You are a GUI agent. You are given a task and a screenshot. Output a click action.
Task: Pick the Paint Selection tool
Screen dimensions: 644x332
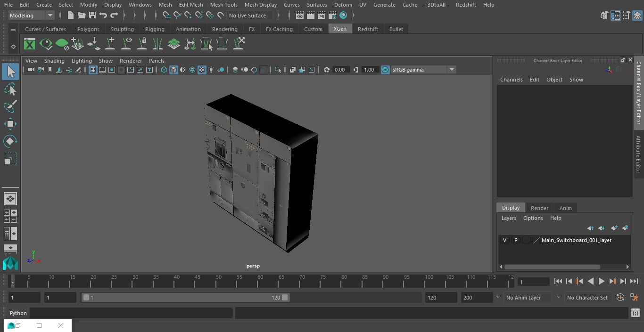coord(10,107)
